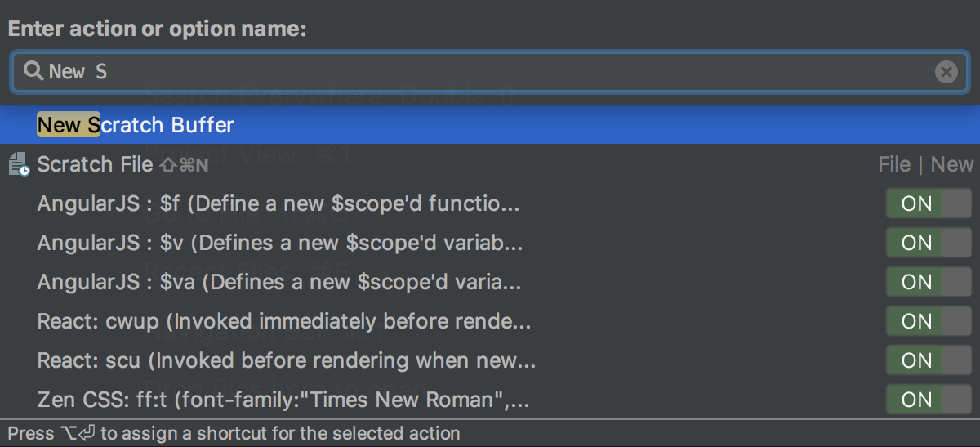Pick Zen CSS Times New Roman entry
The height and width of the screenshot is (447, 980).
click(283, 400)
